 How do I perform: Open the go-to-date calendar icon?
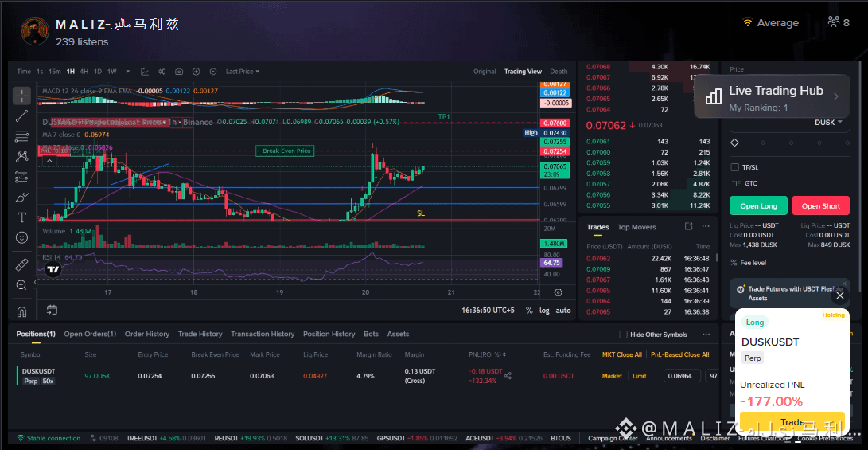pyautogui.click(x=52, y=310)
